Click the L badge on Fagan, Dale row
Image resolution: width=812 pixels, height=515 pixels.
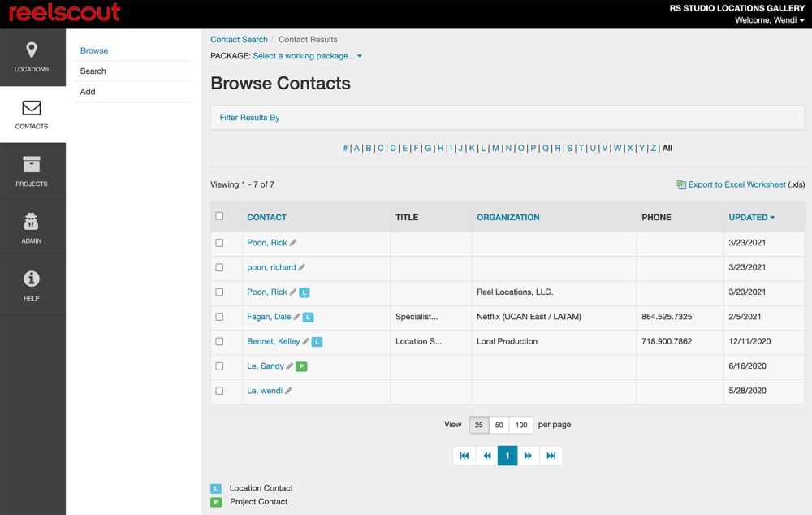click(308, 317)
